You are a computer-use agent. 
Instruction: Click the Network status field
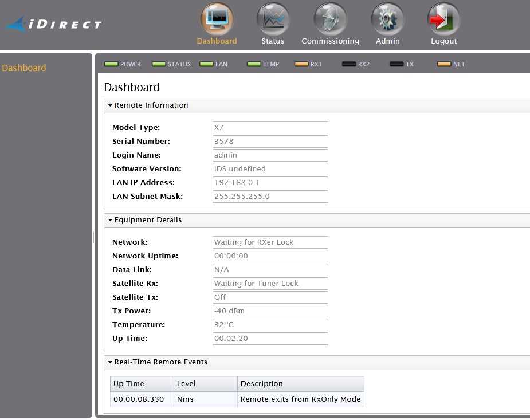(270, 242)
